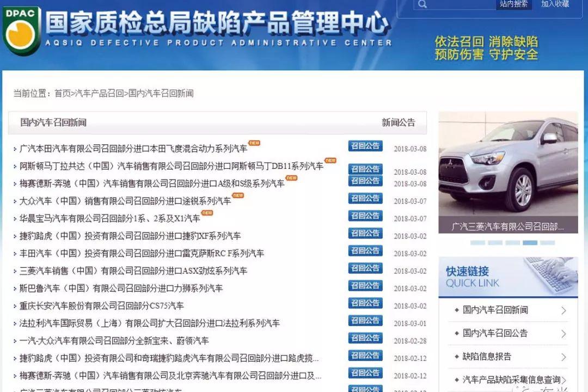The width and height of the screenshot is (588, 392).
Task: Click 召回公告 button for 法拉利 row
Action: point(365,320)
